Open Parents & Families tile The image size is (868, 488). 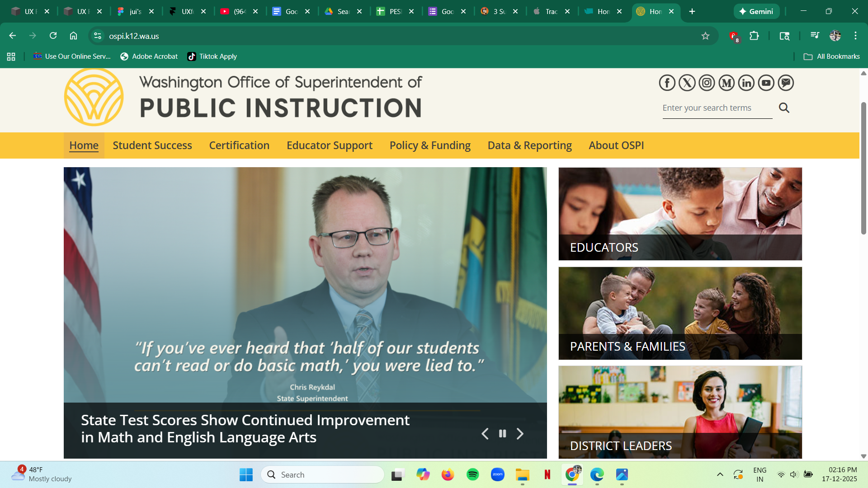tap(680, 313)
